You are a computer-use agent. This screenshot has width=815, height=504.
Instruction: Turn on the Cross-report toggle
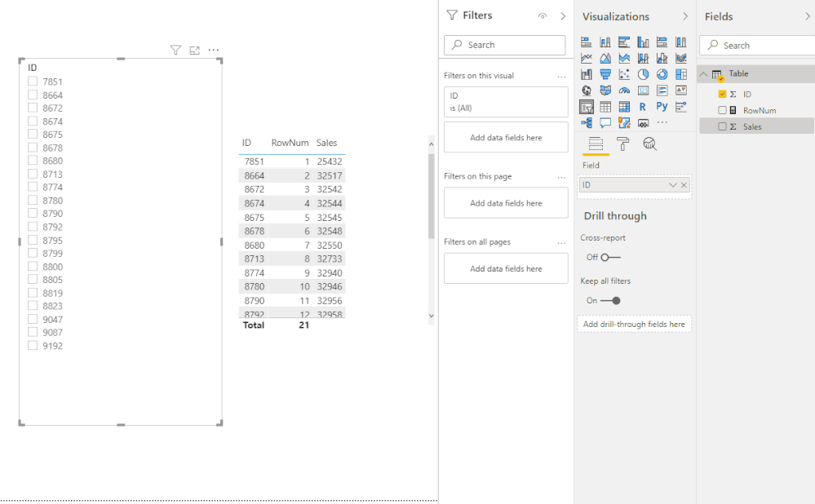tap(610, 257)
